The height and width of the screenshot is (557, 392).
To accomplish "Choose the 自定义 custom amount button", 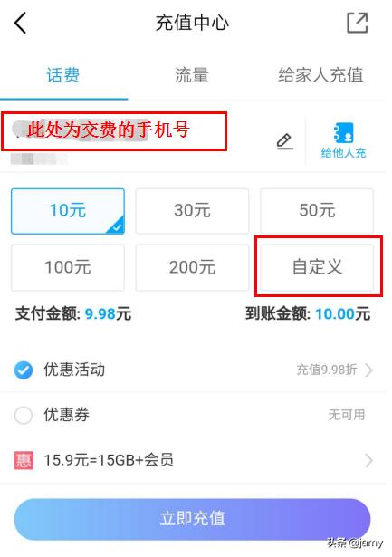I will coord(317,267).
